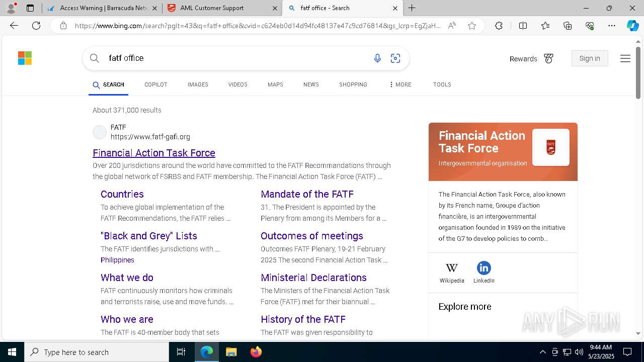Open the tab actions menu icon
The width and height of the screenshot is (644, 362).
[x=30, y=8]
